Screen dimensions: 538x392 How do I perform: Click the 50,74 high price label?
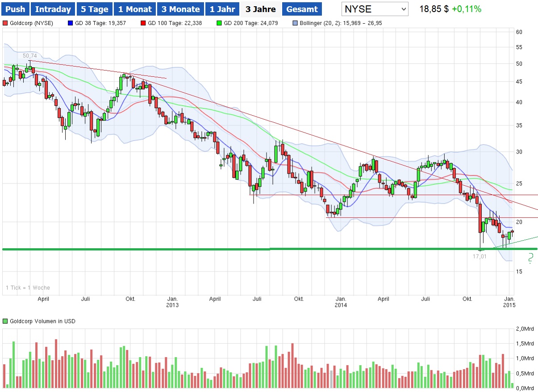click(x=29, y=56)
